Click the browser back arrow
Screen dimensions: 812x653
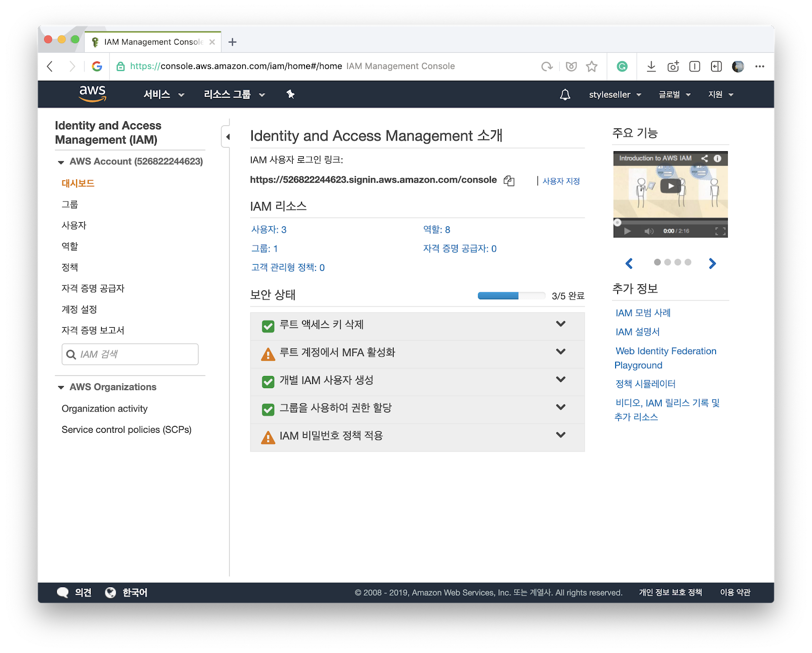[x=50, y=66]
